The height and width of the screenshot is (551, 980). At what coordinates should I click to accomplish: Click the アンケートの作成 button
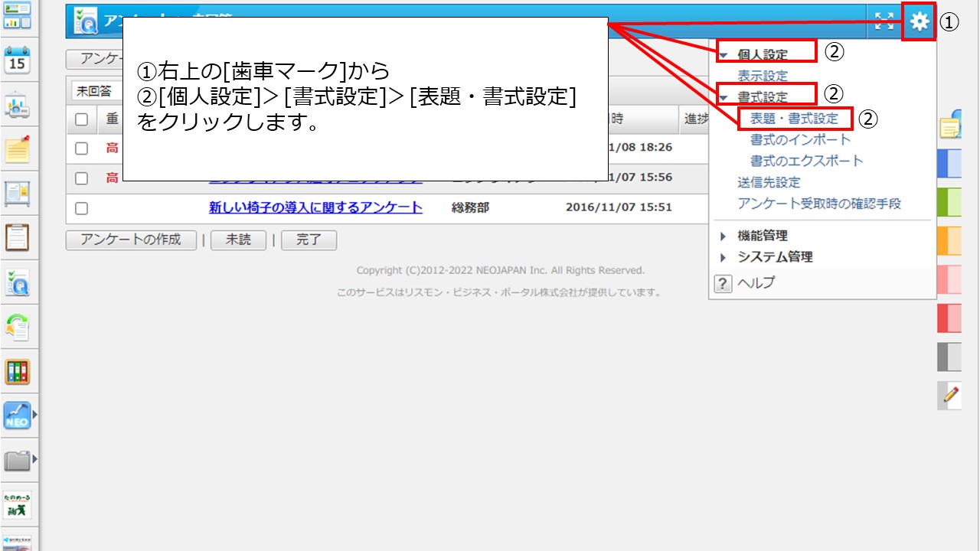[132, 240]
